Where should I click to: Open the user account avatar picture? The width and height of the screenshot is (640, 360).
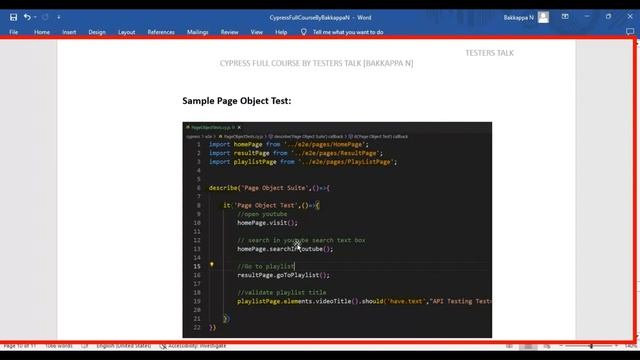543,17
